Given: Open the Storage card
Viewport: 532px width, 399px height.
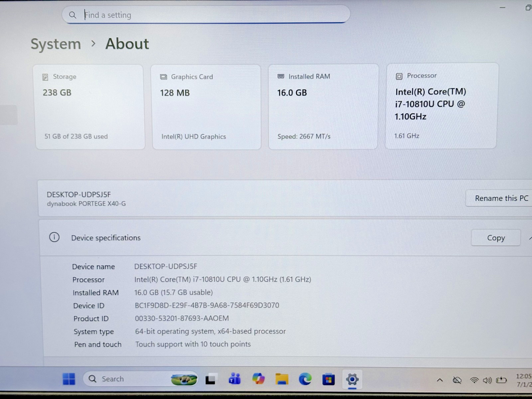Looking at the screenshot, I should (x=89, y=107).
